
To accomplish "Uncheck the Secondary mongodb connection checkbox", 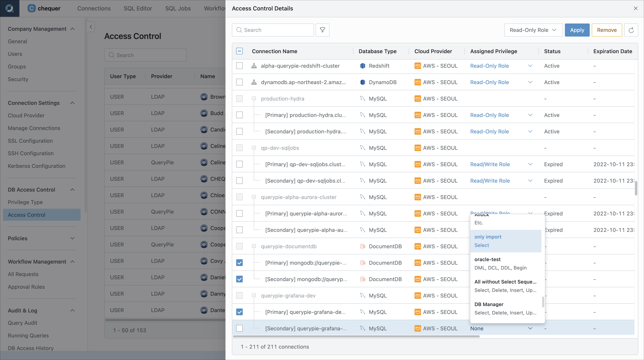I will point(239,279).
